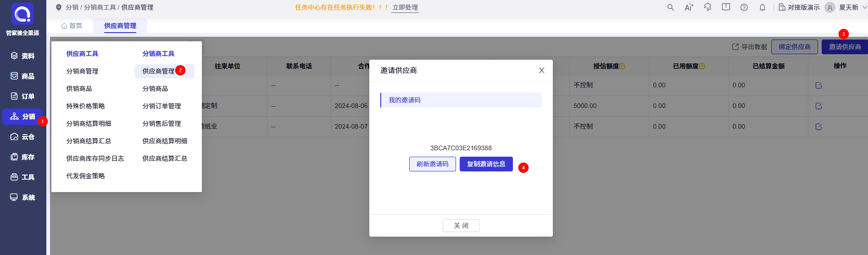Viewport: 868px width, 255px height.
Task: Open 分销售后管理 menu entry
Action: 161,124
